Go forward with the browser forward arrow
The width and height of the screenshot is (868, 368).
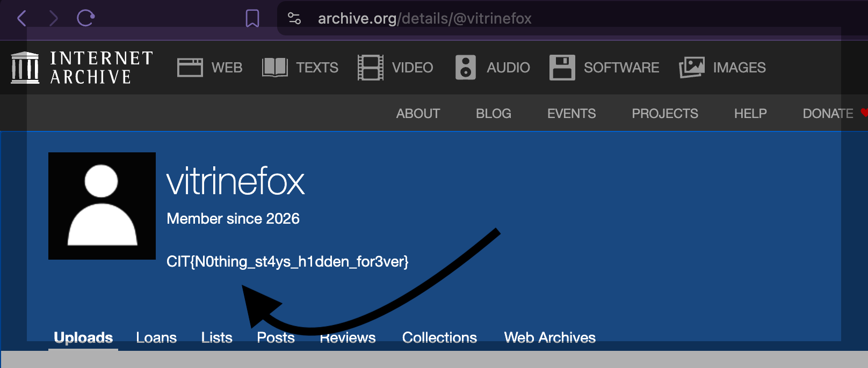53,18
